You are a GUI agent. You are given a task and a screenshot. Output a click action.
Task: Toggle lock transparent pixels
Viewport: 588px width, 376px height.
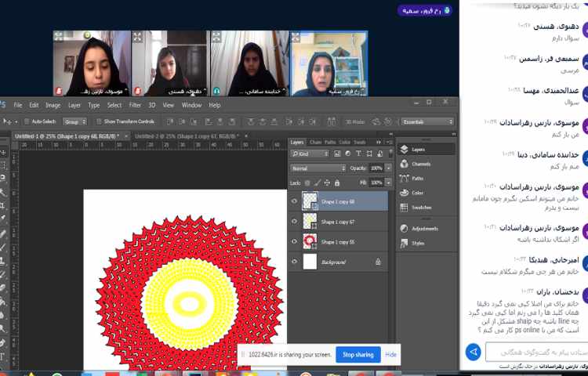(x=307, y=183)
